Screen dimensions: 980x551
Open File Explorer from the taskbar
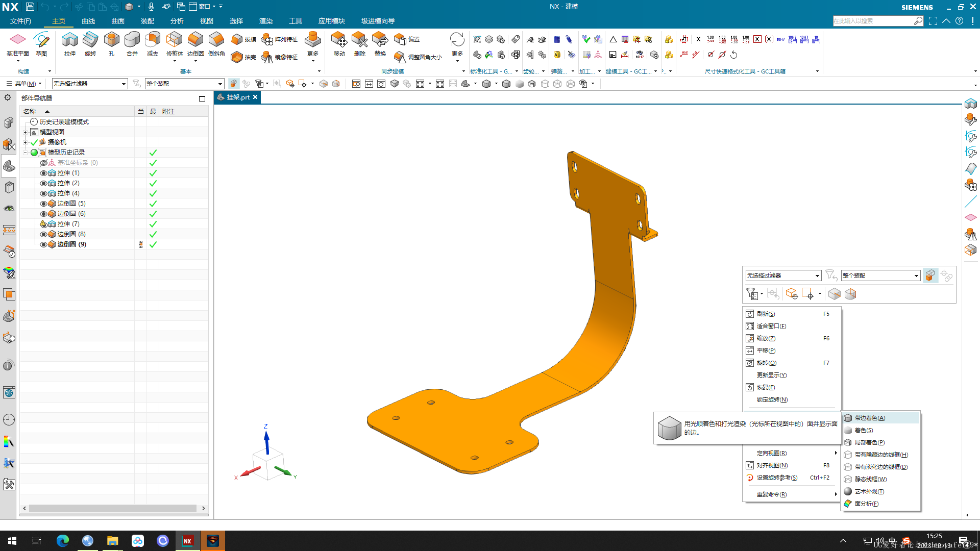point(112,541)
